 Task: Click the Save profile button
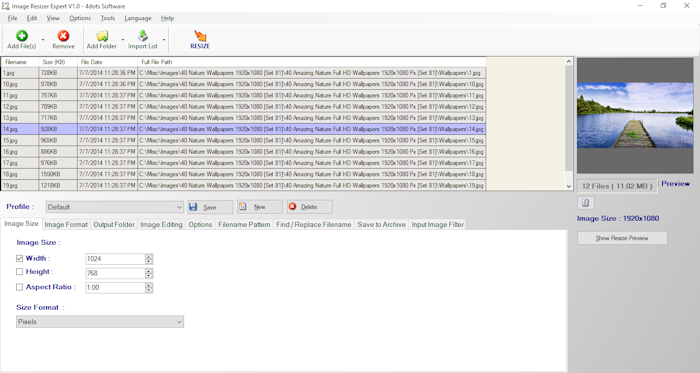click(210, 207)
